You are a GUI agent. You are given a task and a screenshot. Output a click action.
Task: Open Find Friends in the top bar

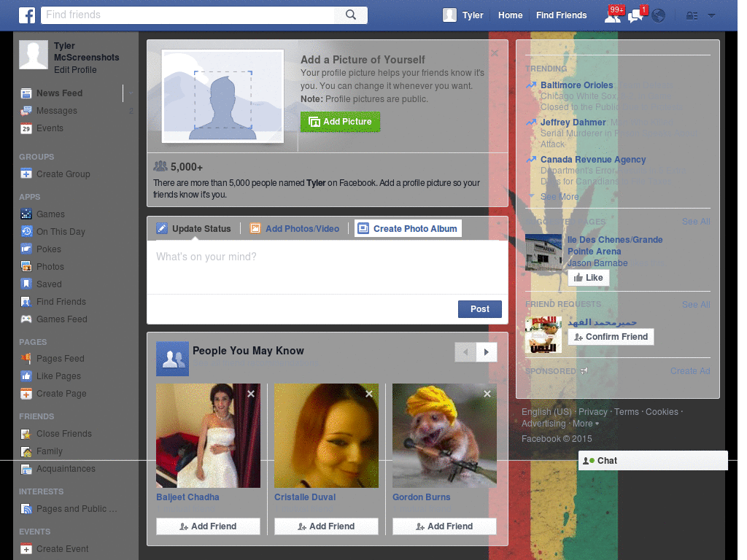(x=561, y=15)
